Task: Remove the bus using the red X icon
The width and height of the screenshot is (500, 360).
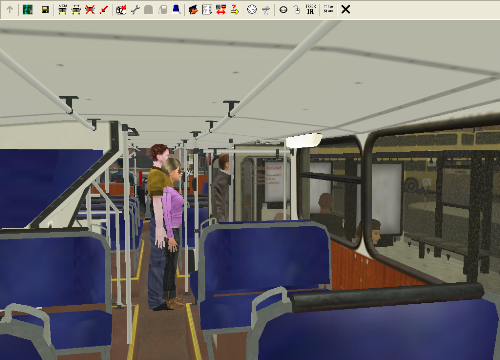Action: click(x=90, y=10)
